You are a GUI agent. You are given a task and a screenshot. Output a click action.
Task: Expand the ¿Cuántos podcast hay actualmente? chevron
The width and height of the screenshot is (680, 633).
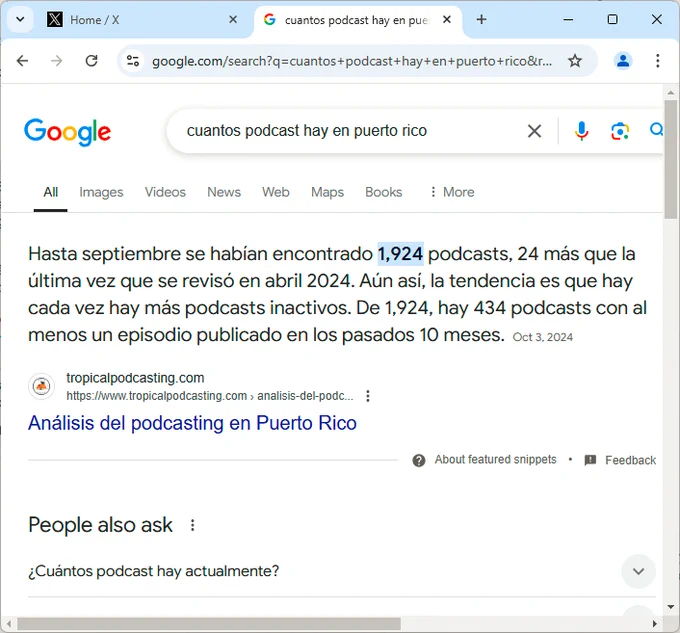click(638, 571)
